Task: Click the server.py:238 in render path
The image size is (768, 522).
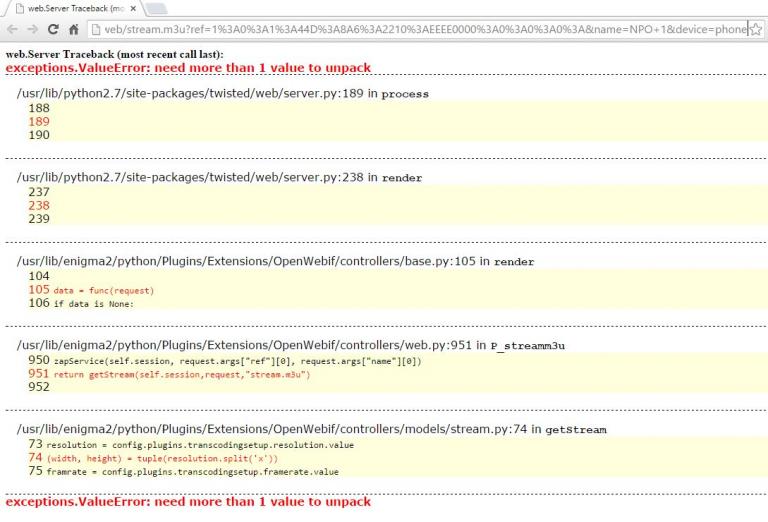Action: tap(219, 177)
